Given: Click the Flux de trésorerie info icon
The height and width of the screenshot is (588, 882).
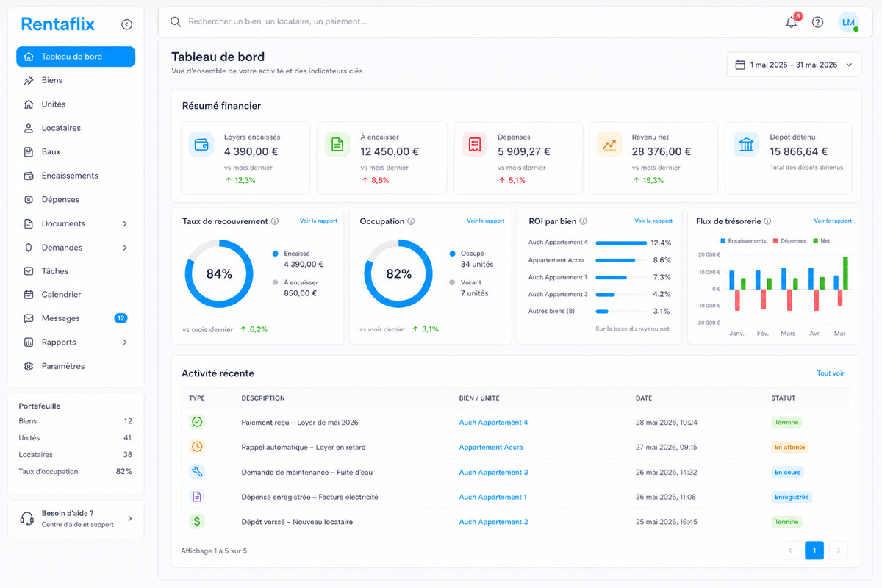Looking at the screenshot, I should [x=767, y=221].
